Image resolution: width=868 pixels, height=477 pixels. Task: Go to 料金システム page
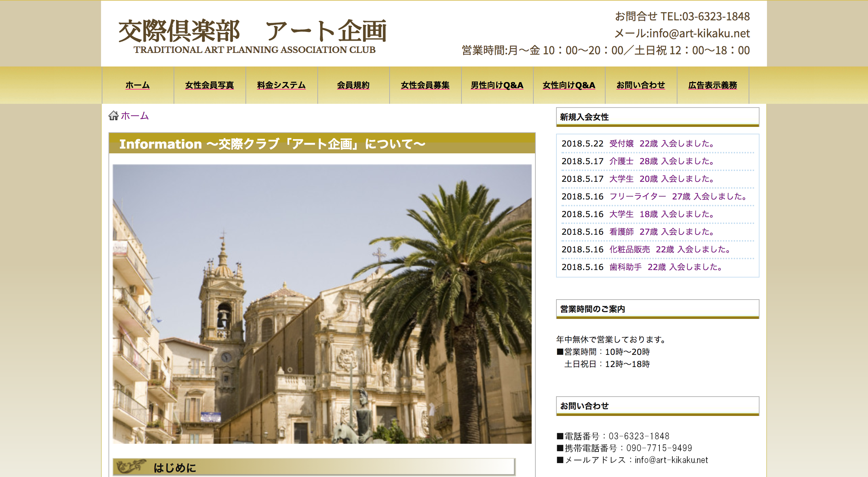pyautogui.click(x=281, y=85)
